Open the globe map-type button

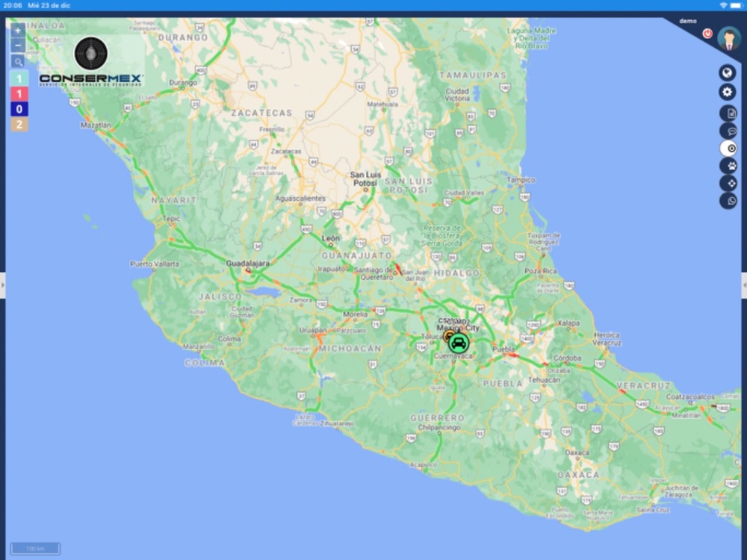pyautogui.click(x=727, y=73)
